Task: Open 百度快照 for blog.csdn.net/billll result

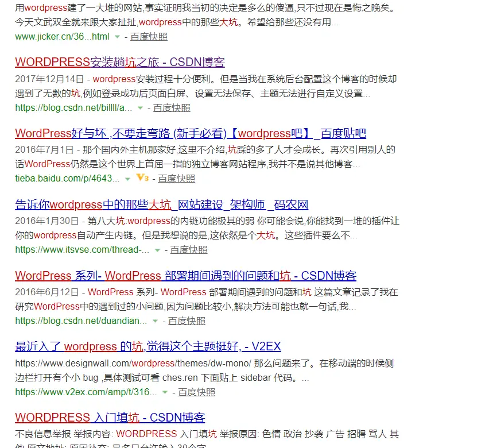Action: [x=172, y=108]
